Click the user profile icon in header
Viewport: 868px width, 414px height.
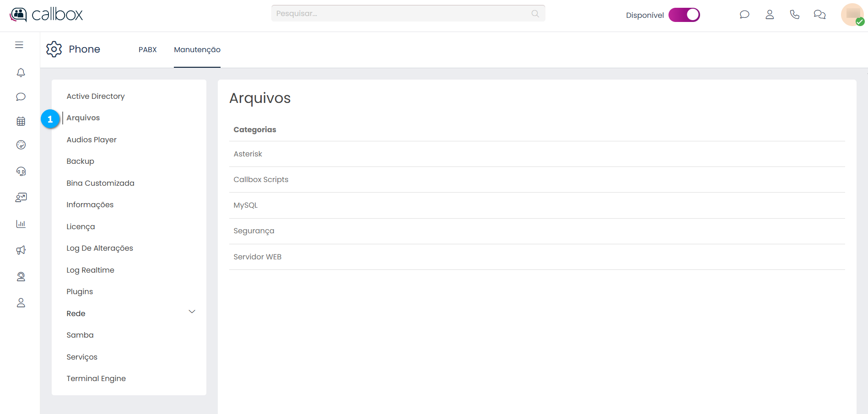pyautogui.click(x=770, y=15)
